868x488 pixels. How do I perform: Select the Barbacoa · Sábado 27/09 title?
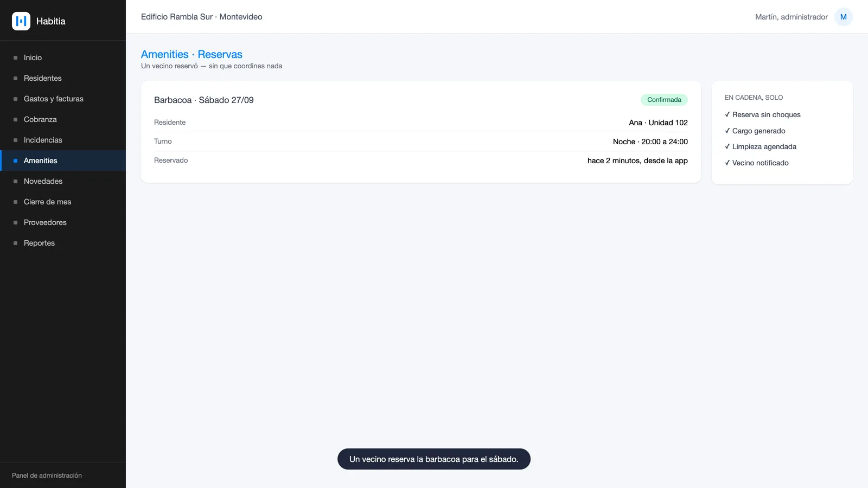pos(204,100)
